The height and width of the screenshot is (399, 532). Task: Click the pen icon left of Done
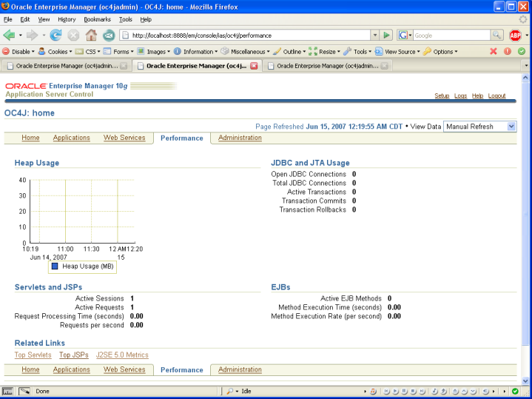click(24, 391)
